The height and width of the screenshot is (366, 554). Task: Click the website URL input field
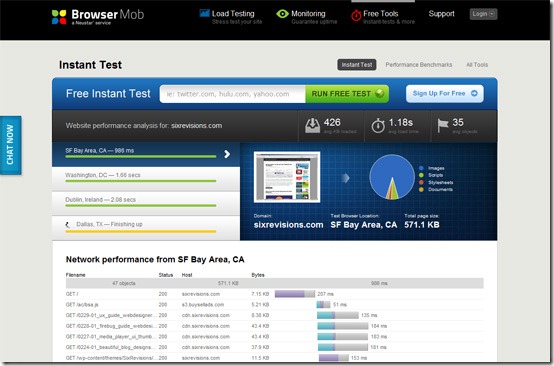pyautogui.click(x=232, y=94)
